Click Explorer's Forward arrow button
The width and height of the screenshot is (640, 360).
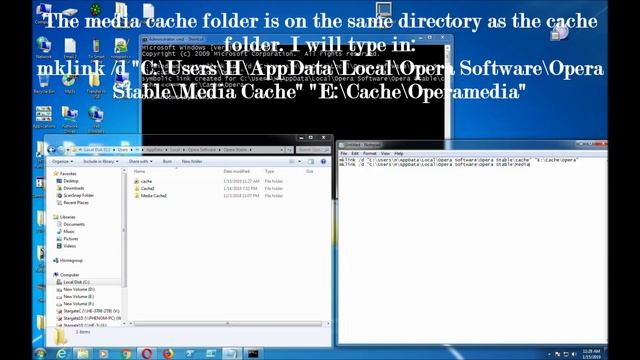tap(61, 150)
